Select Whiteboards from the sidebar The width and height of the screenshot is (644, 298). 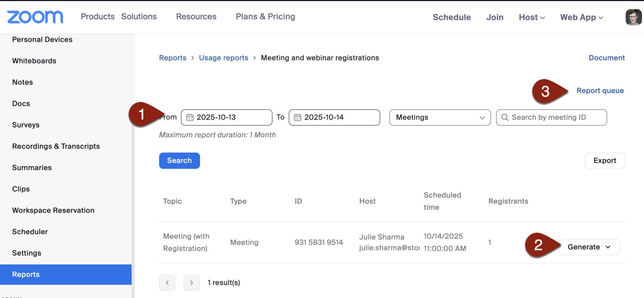(34, 61)
